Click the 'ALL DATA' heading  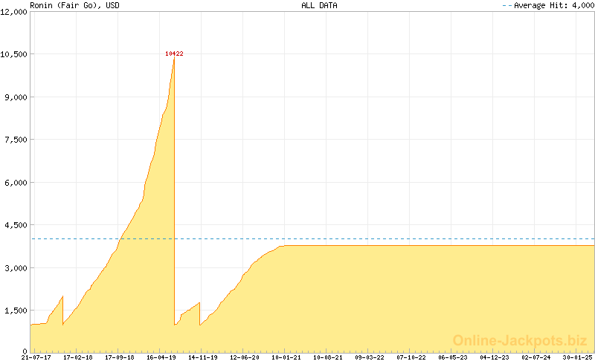coord(319,5)
